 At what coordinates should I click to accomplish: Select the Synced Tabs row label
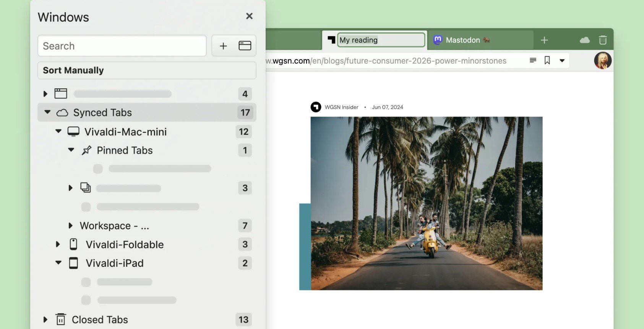pyautogui.click(x=102, y=113)
